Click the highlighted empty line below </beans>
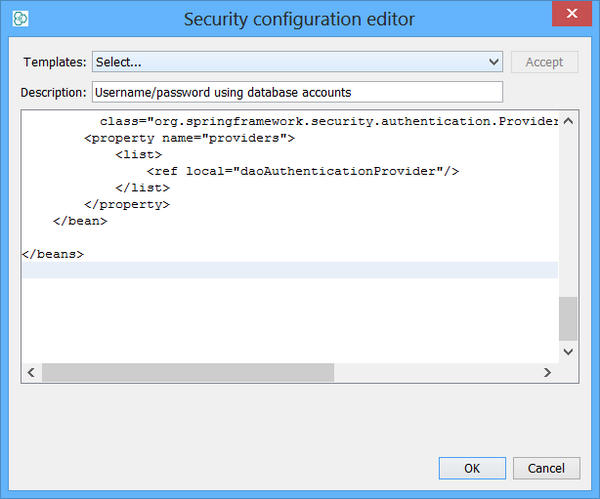The height and width of the screenshot is (499, 600). pyautogui.click(x=288, y=270)
